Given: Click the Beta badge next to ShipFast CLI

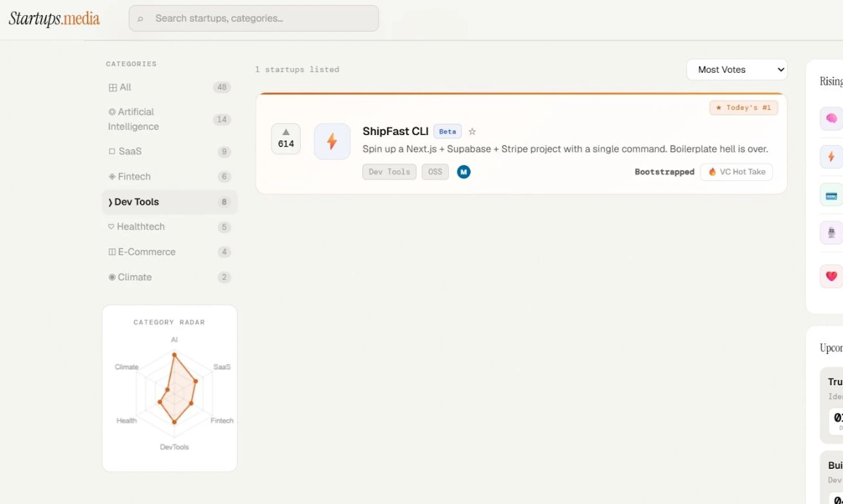Looking at the screenshot, I should pyautogui.click(x=447, y=132).
